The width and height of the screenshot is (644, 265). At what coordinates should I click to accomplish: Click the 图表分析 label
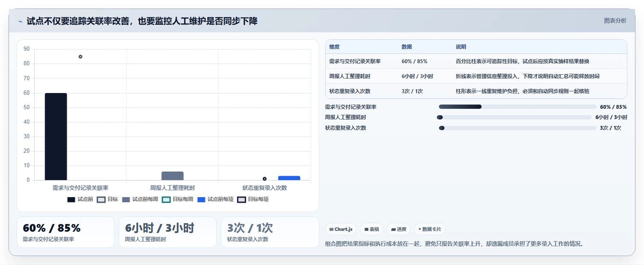pyautogui.click(x=615, y=21)
